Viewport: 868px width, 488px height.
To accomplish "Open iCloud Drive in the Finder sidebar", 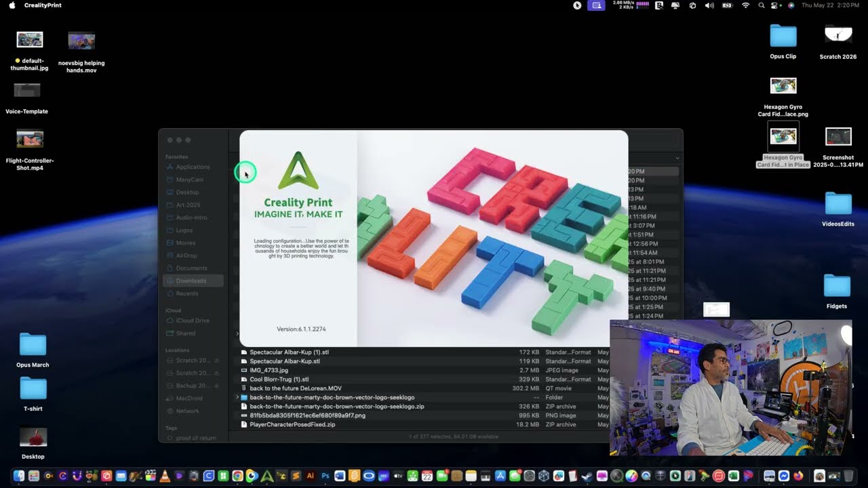I will coord(193,321).
